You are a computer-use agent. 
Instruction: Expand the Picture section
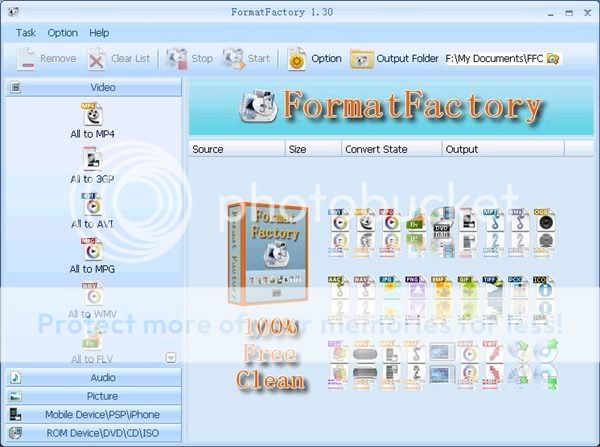pyautogui.click(x=94, y=396)
